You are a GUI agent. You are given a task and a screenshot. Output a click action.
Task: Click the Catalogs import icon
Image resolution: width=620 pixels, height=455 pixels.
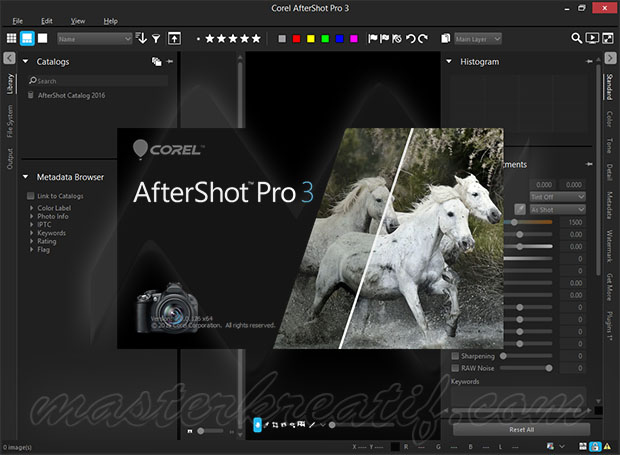click(157, 61)
